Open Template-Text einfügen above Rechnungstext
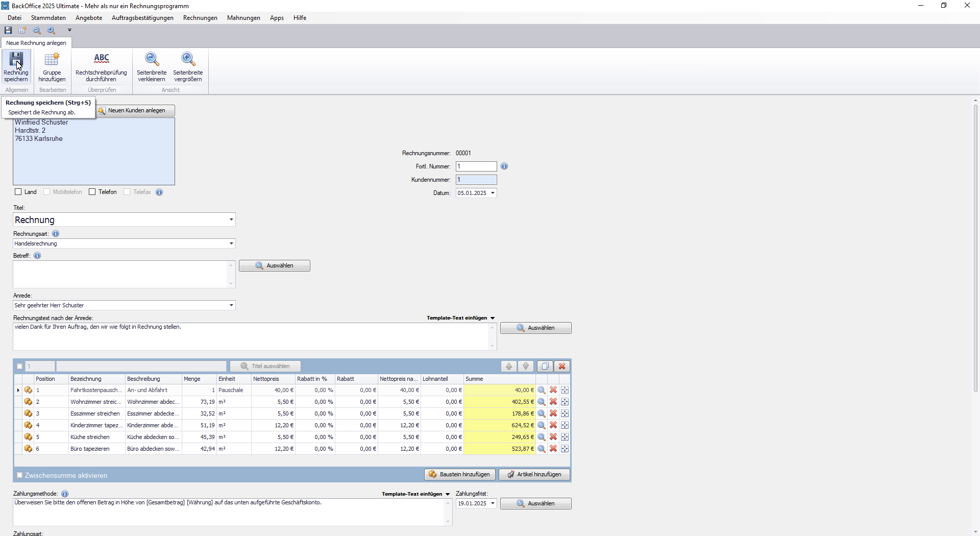The image size is (980, 536). click(461, 318)
